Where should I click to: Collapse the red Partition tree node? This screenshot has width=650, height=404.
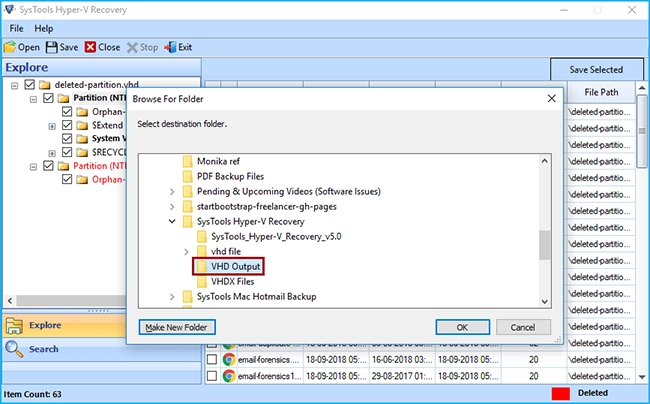pos(33,167)
